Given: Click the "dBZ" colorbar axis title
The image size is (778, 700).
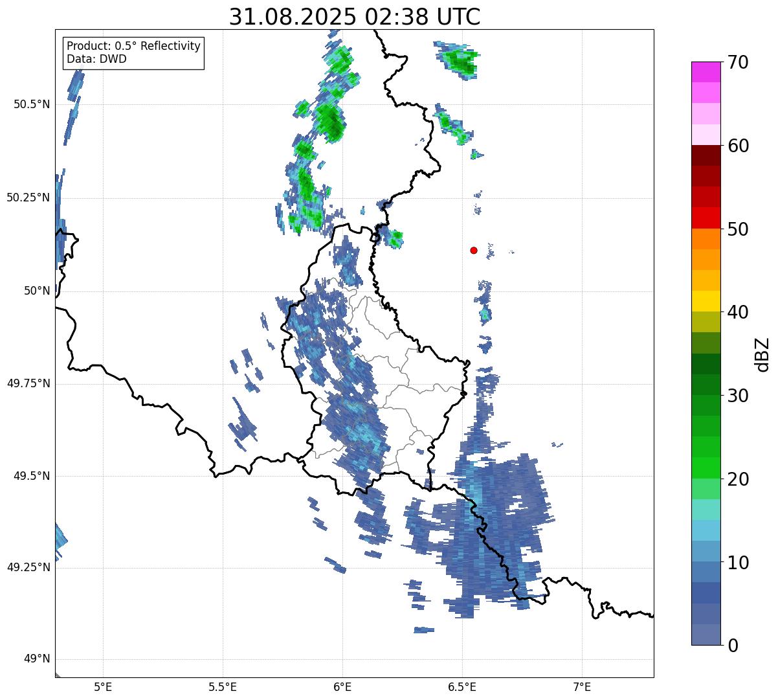Looking at the screenshot, I should pos(762,354).
